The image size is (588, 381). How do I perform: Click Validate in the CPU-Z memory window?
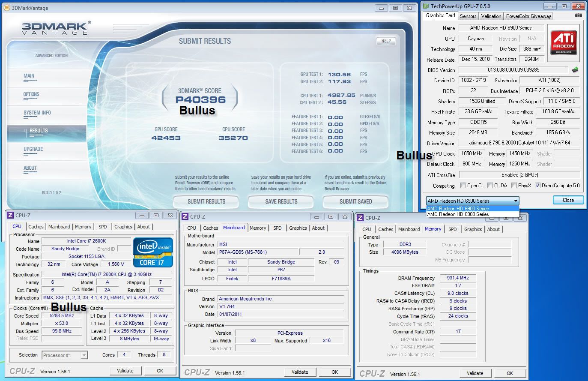coord(475,373)
